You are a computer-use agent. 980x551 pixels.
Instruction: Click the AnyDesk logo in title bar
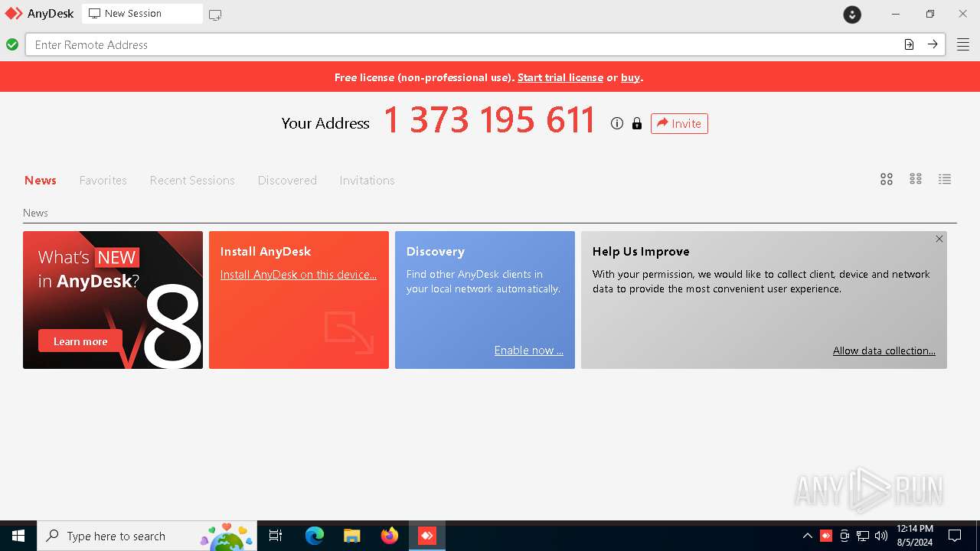(x=14, y=14)
